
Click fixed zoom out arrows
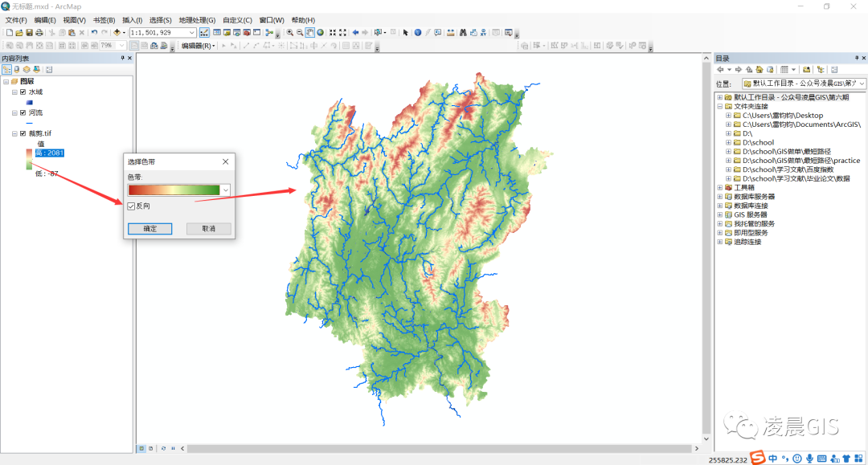(343, 33)
